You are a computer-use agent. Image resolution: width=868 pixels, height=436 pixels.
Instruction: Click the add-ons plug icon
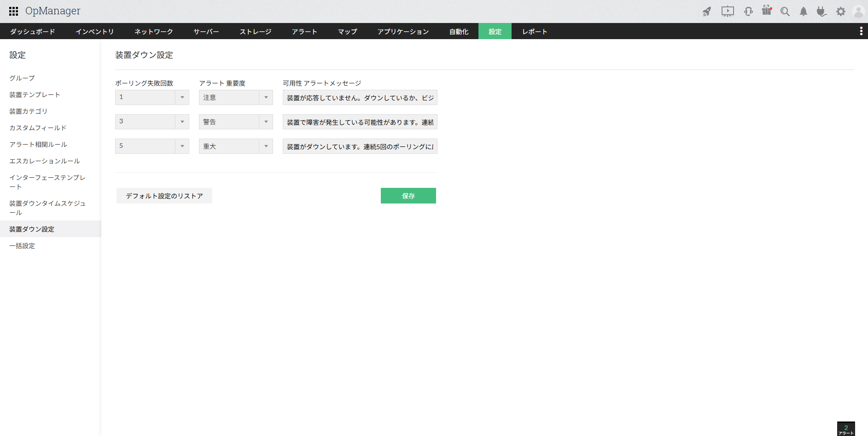click(x=821, y=11)
